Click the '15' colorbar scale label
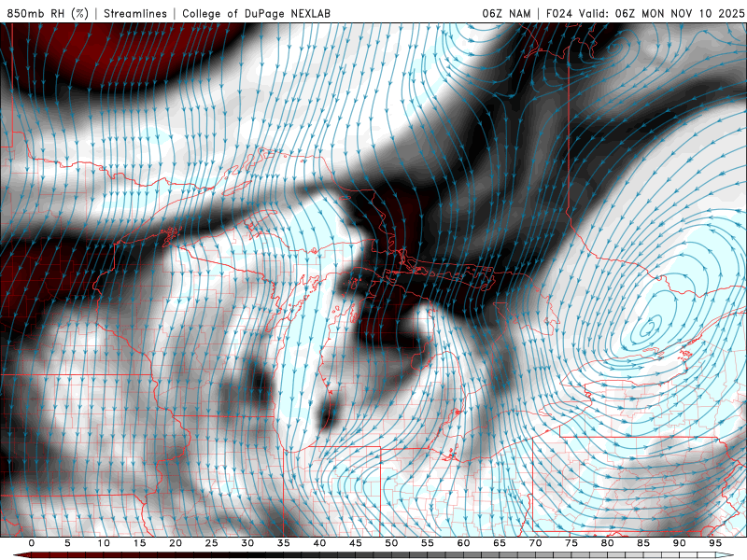The image size is (747, 560). point(139,543)
